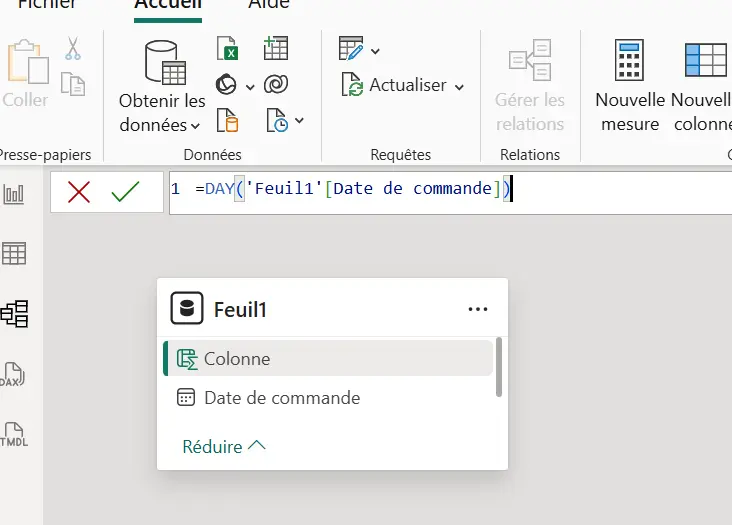This screenshot has height=525, width=732.
Task: Click the scissors Cut icon
Action: [72, 49]
